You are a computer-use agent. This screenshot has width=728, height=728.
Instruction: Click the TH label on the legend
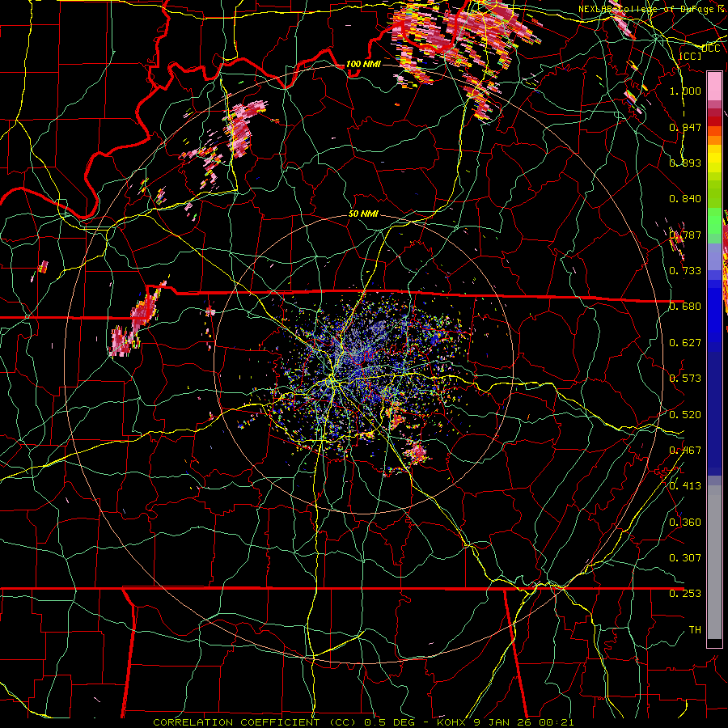pos(695,630)
